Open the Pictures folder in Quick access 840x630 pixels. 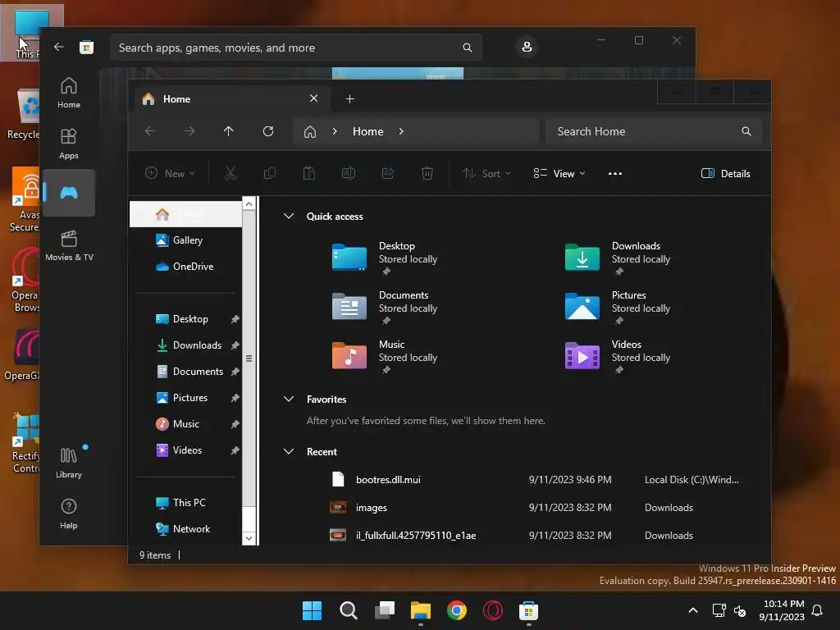point(618,307)
